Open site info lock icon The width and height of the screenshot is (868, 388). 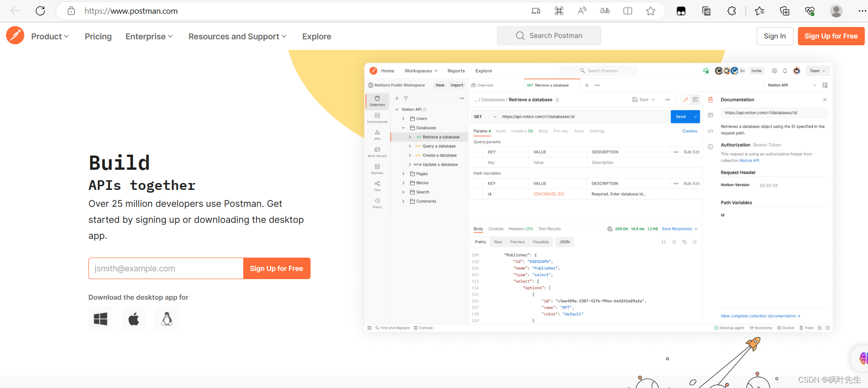point(71,11)
